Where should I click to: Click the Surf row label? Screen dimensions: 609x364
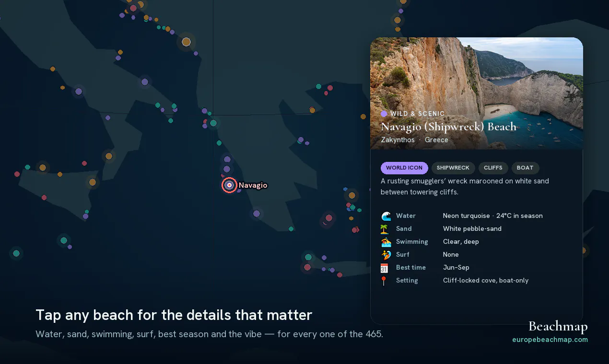pos(403,255)
